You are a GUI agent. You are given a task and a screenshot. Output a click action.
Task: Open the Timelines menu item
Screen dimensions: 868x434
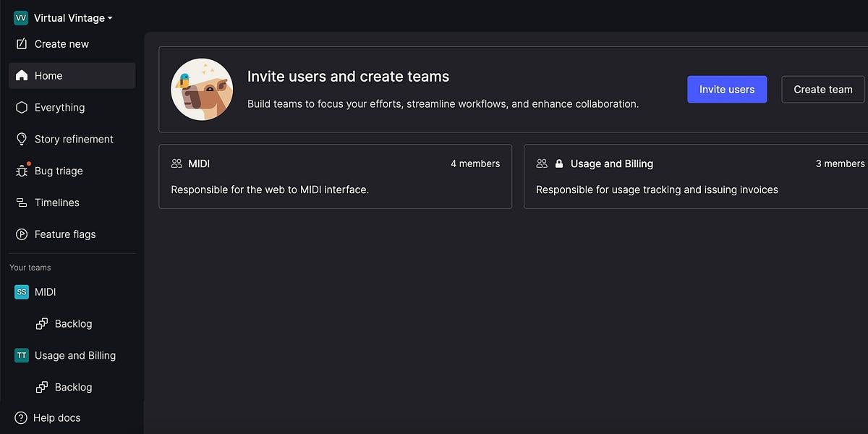coord(72,203)
